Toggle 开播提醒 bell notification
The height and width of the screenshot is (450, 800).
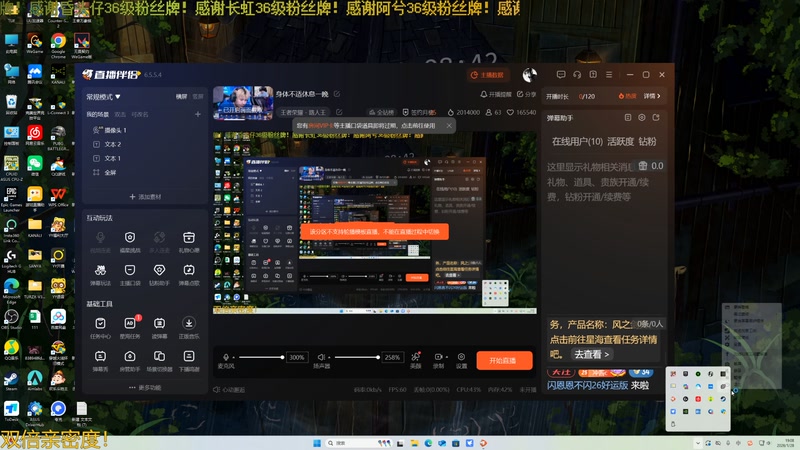tap(496, 94)
